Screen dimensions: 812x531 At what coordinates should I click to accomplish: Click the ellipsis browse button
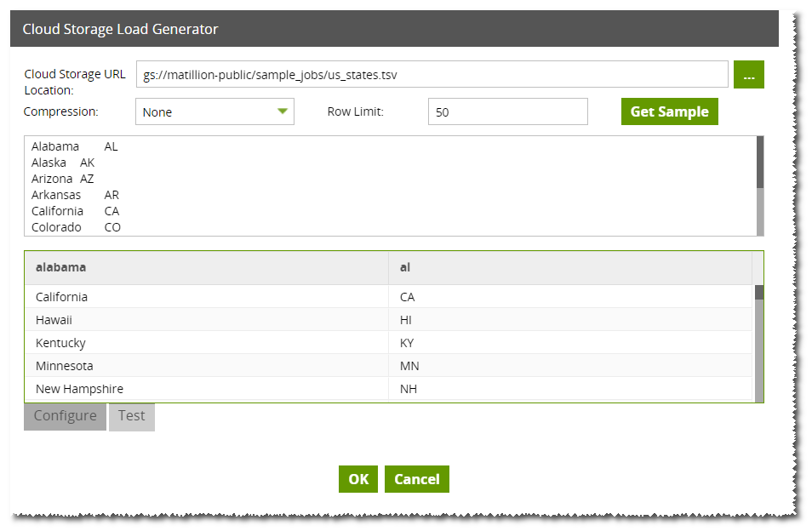pos(748,75)
